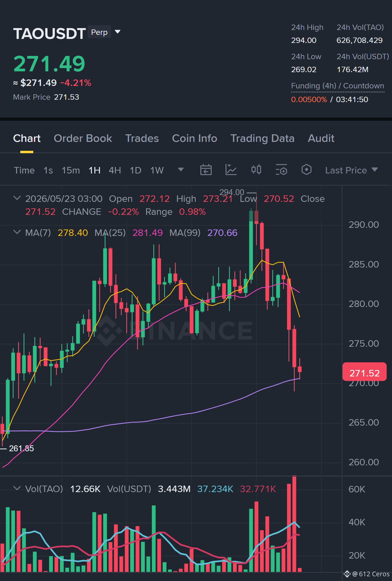Tap the 271.52 price marker on axis
Screen dimensions: 392x581
coord(364,373)
